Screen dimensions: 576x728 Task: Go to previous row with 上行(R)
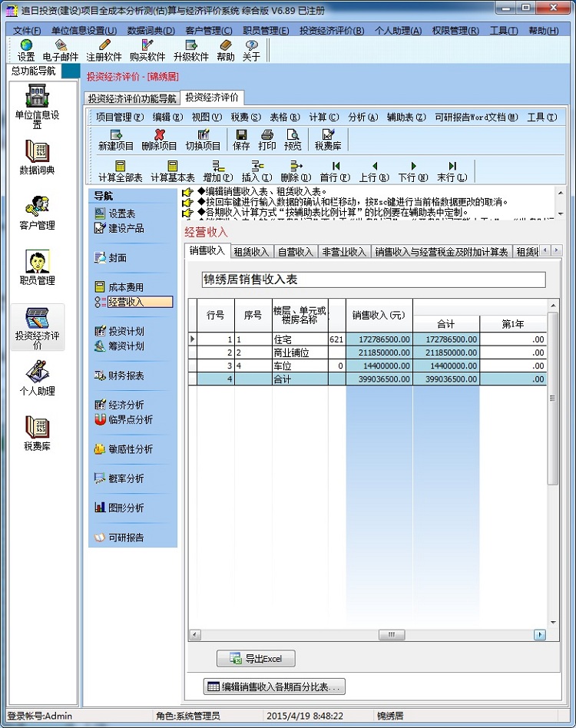(374, 171)
